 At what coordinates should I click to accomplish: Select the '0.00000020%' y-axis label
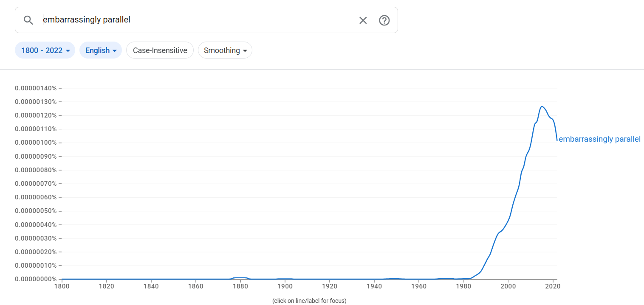[x=36, y=252]
